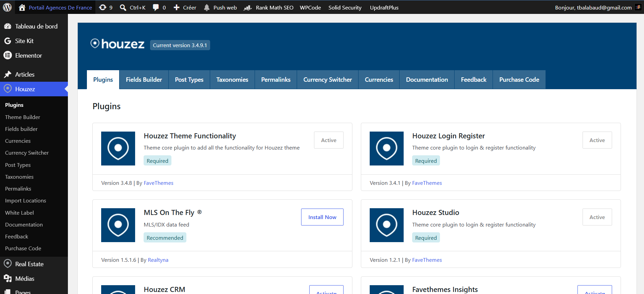This screenshot has height=294, width=644.
Task: Open FaveThemes link under Houzez Login Register
Action: pyautogui.click(x=427, y=183)
